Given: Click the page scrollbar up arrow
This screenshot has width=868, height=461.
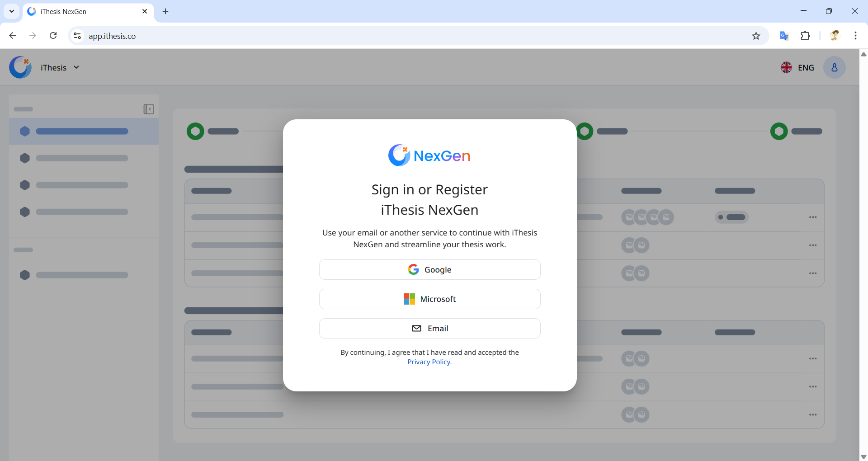Looking at the screenshot, I should point(863,54).
